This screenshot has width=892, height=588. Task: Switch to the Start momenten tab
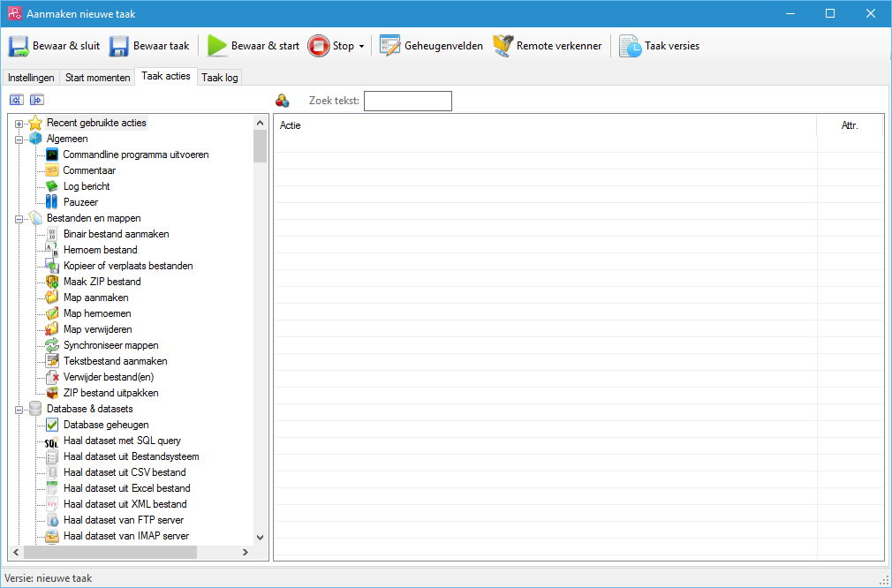97,78
